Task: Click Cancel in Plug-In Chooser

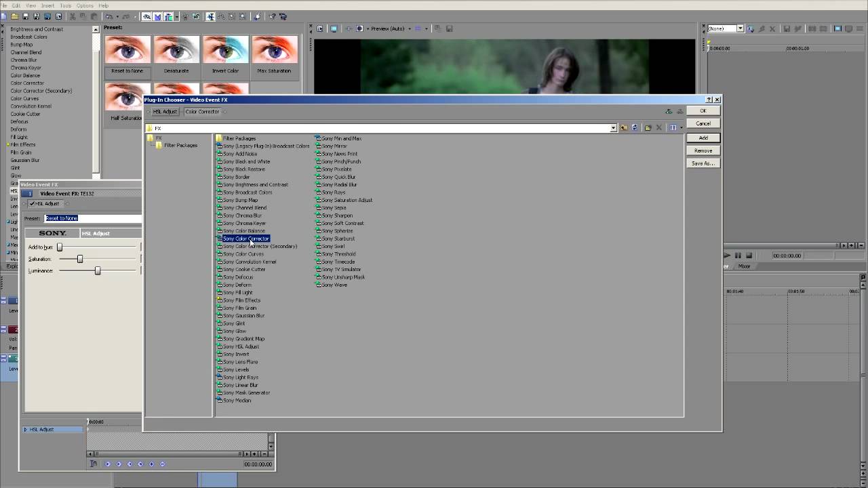Action: (x=703, y=123)
